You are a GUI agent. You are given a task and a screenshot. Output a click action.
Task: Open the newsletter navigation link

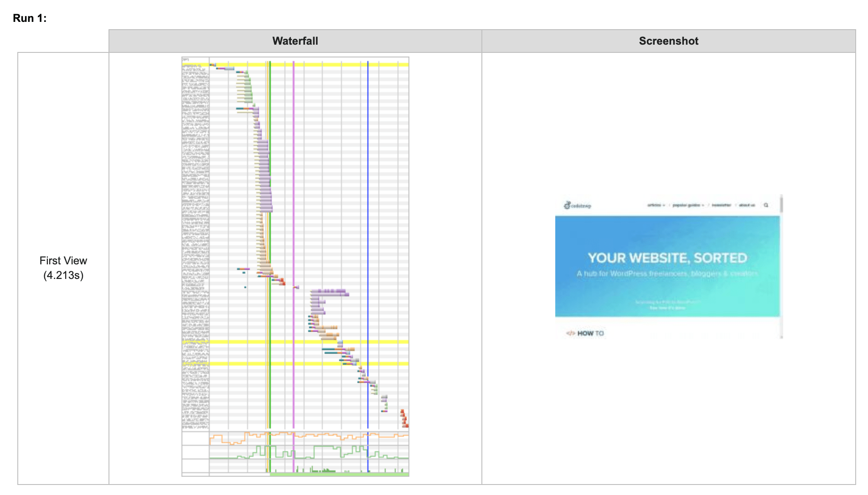point(722,205)
